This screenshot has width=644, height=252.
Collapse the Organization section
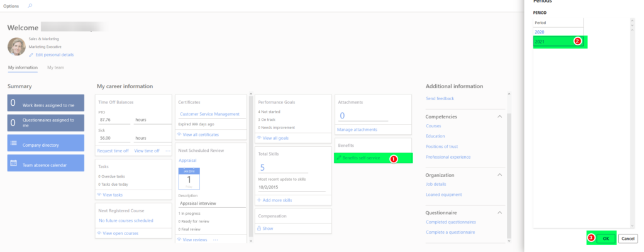[x=500, y=175]
